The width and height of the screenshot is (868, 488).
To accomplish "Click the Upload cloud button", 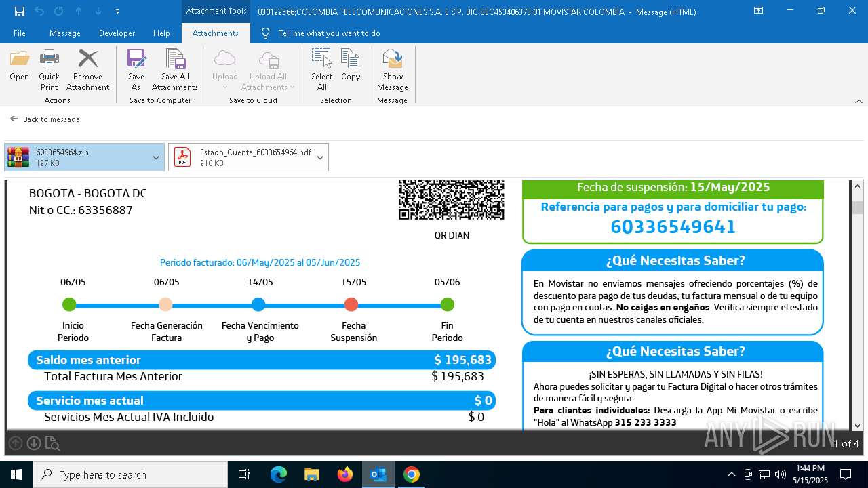I will 224,70.
